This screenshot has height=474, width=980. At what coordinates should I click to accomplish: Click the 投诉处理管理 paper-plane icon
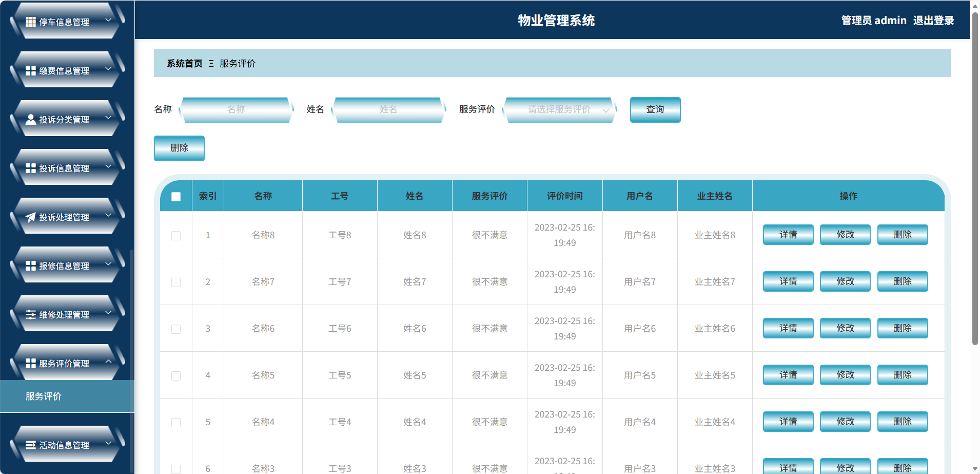31,217
